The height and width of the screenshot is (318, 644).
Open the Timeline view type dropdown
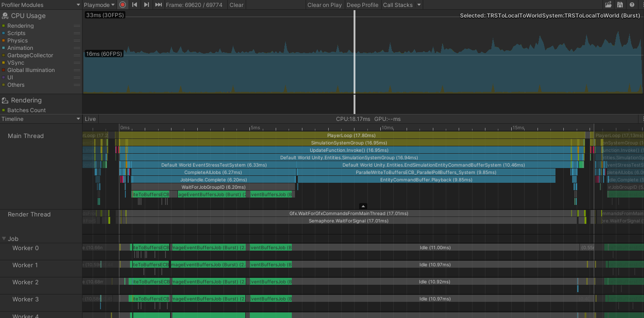point(41,119)
